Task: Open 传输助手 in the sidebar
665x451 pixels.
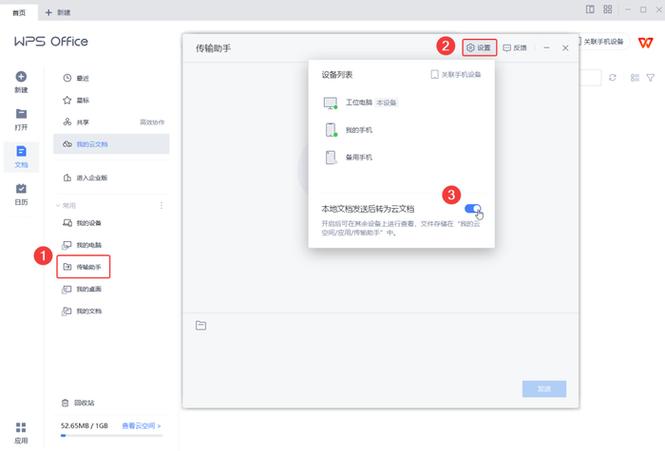Action: [84, 267]
